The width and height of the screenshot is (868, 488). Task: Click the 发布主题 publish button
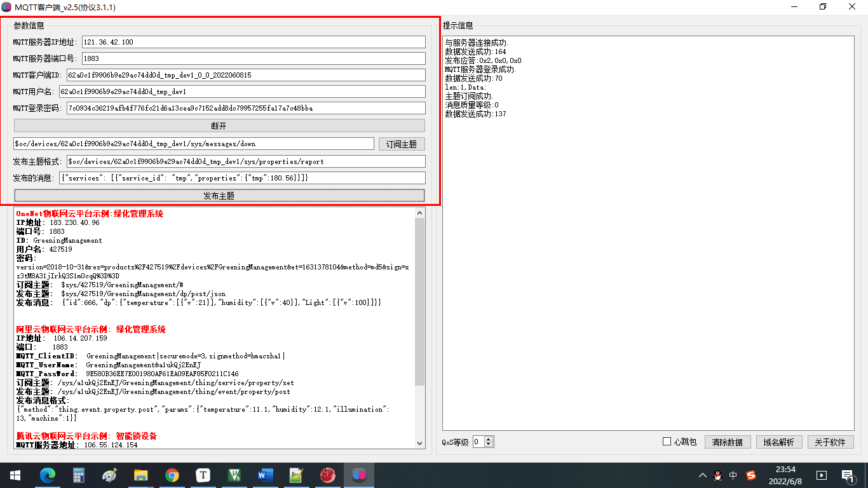coord(219,196)
